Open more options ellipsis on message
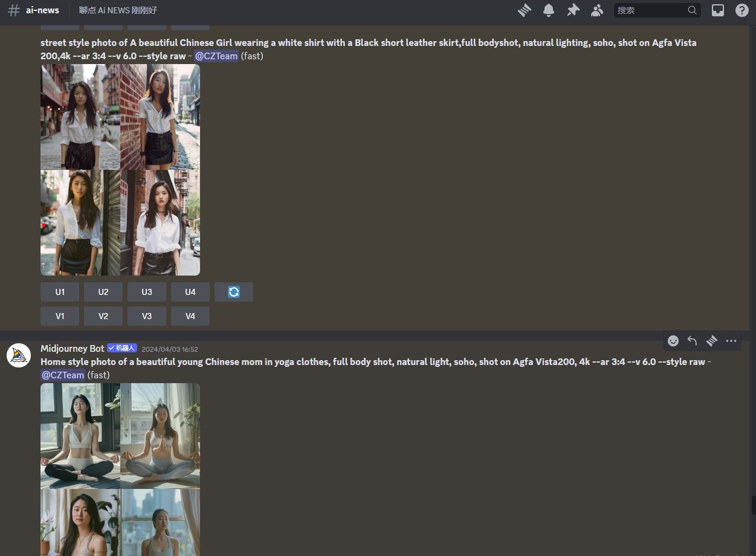 point(731,341)
